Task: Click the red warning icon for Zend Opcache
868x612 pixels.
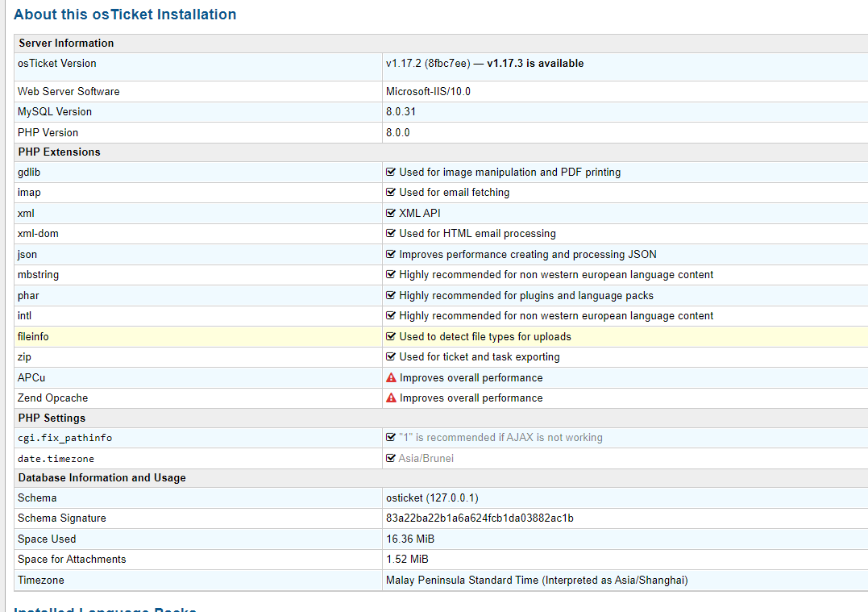Action: [391, 398]
